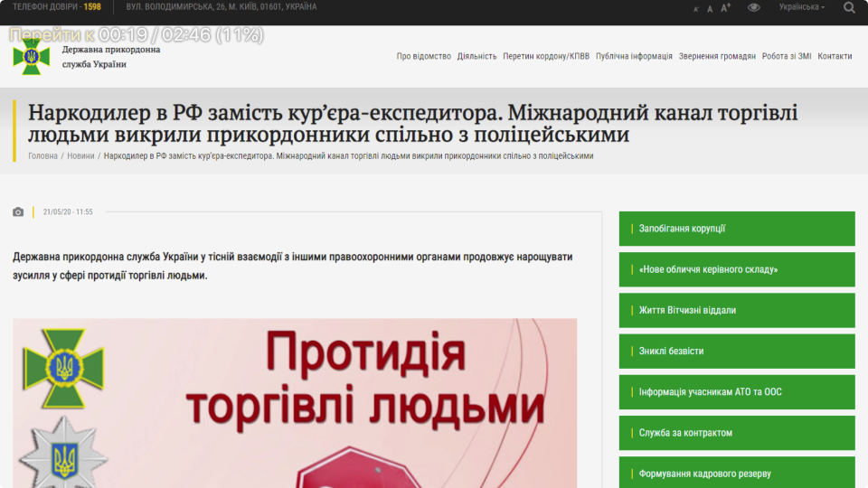Click the Державна прикордонна служба України title
Image resolution: width=868 pixels, height=488 pixels.
[x=111, y=56]
